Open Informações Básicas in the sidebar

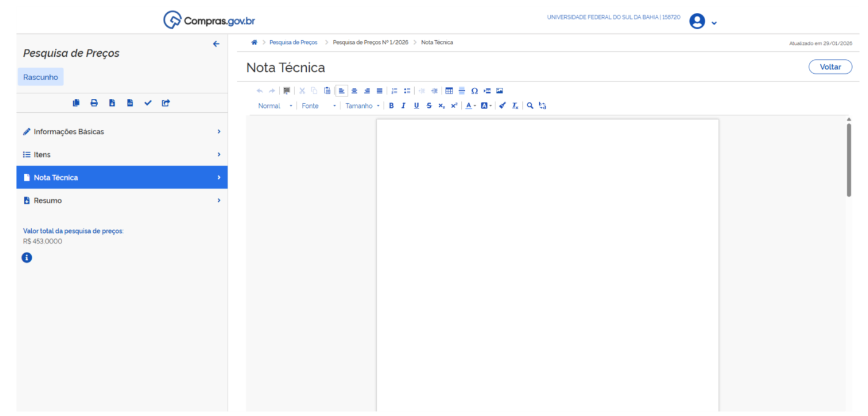point(69,132)
